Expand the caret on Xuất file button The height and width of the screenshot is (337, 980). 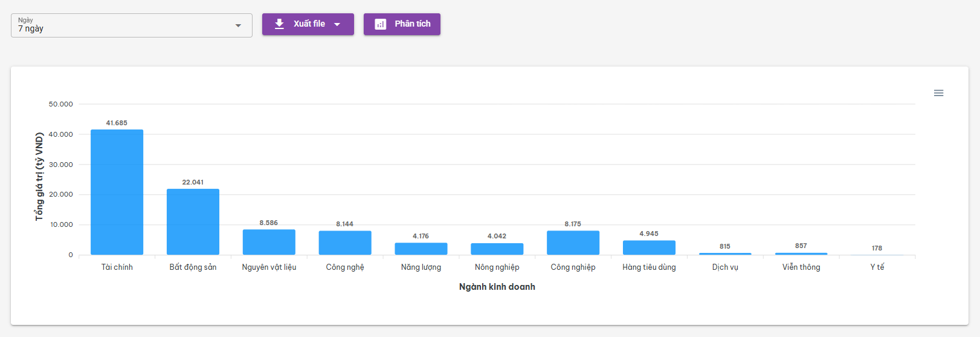[337, 24]
